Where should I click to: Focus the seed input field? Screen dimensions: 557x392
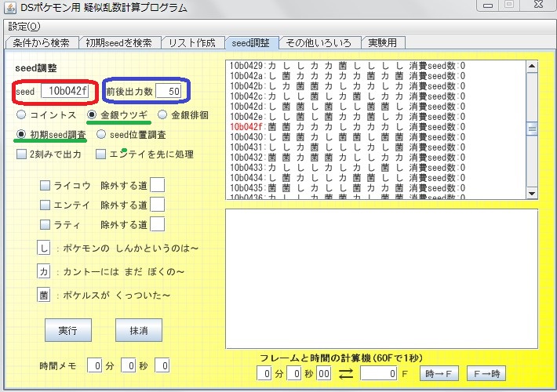tap(64, 91)
